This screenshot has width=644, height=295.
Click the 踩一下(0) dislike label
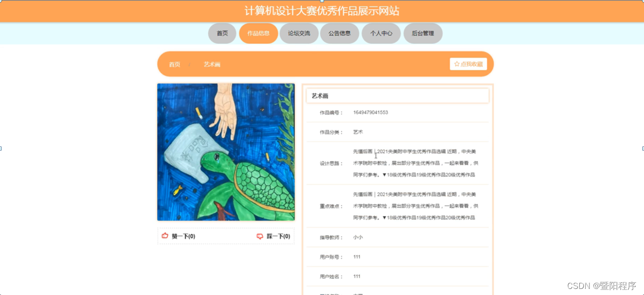pos(279,236)
